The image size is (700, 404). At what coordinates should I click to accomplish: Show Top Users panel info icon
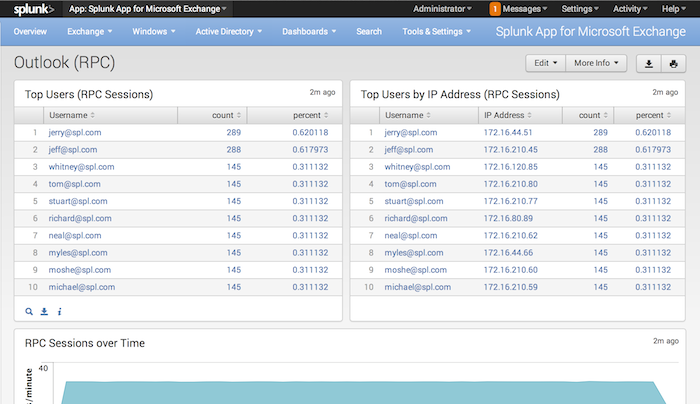59,312
